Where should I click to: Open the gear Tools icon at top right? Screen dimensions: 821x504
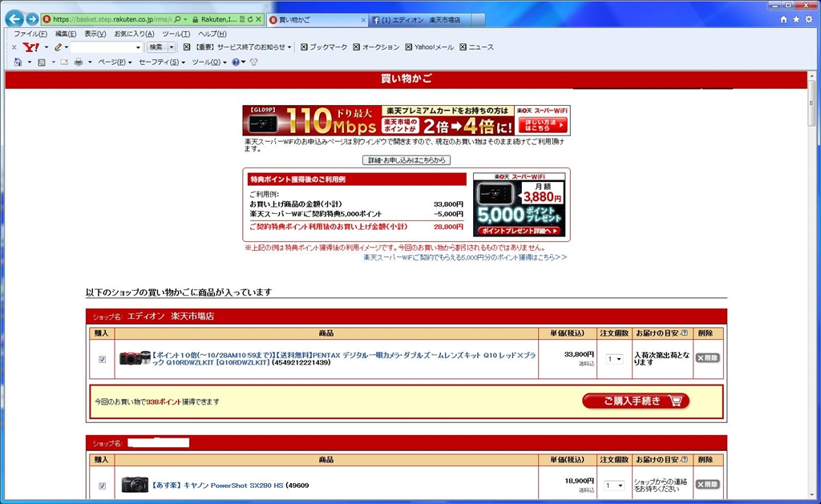tap(809, 19)
